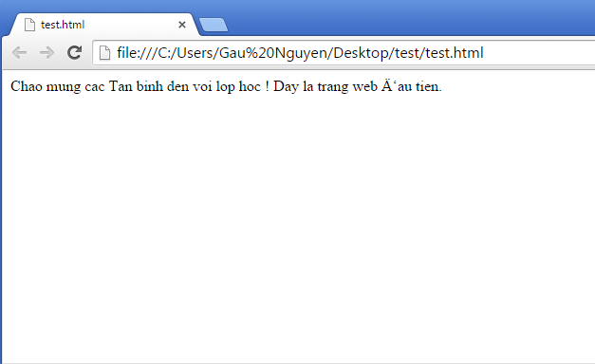Click "test.html" at end of URL
The image size is (595, 364).
455,53
